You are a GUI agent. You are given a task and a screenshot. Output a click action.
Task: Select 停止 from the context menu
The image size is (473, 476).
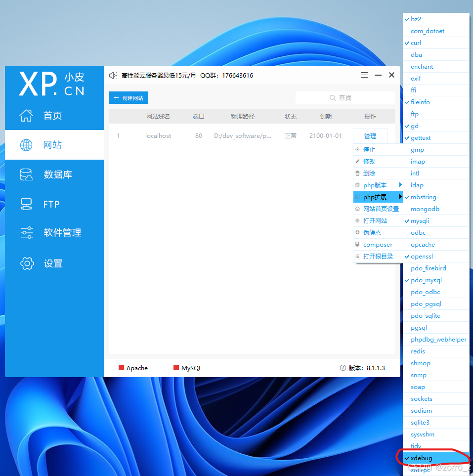click(378, 149)
